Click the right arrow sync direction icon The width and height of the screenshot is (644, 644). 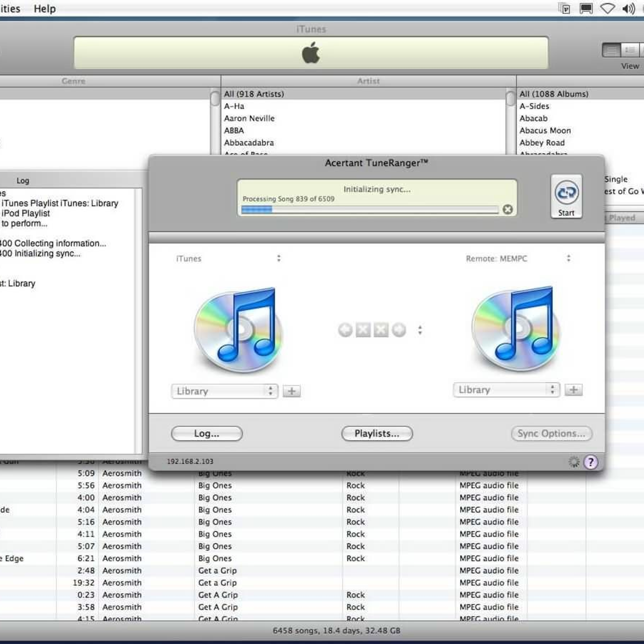point(399,330)
